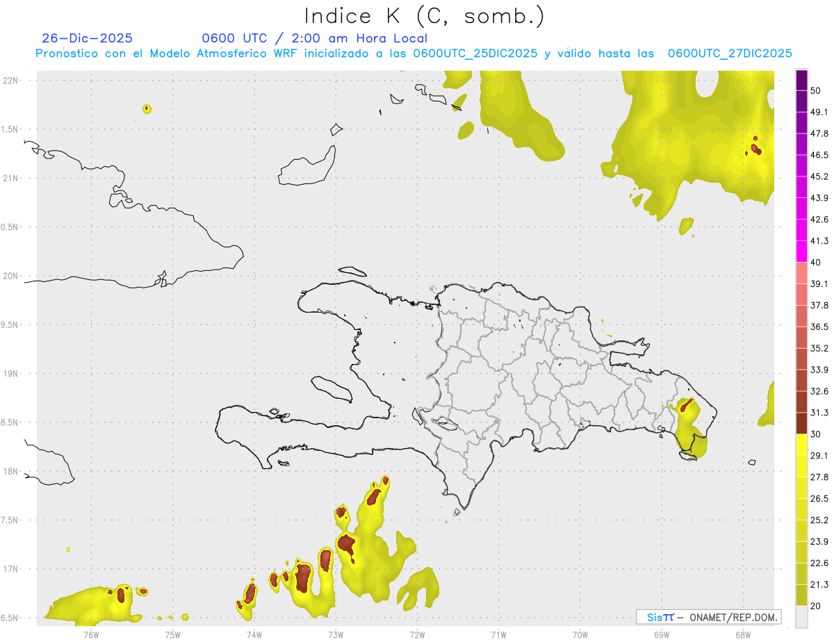Click the longitude axis label "72W"
The height and width of the screenshot is (644, 834).
pyautogui.click(x=417, y=634)
